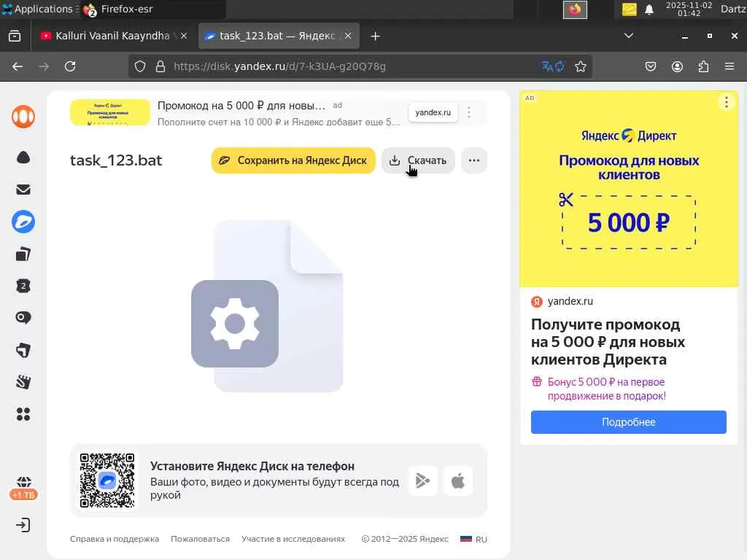The height and width of the screenshot is (560, 747).
Task: Open the extensions puzzle icon
Action: click(x=703, y=66)
